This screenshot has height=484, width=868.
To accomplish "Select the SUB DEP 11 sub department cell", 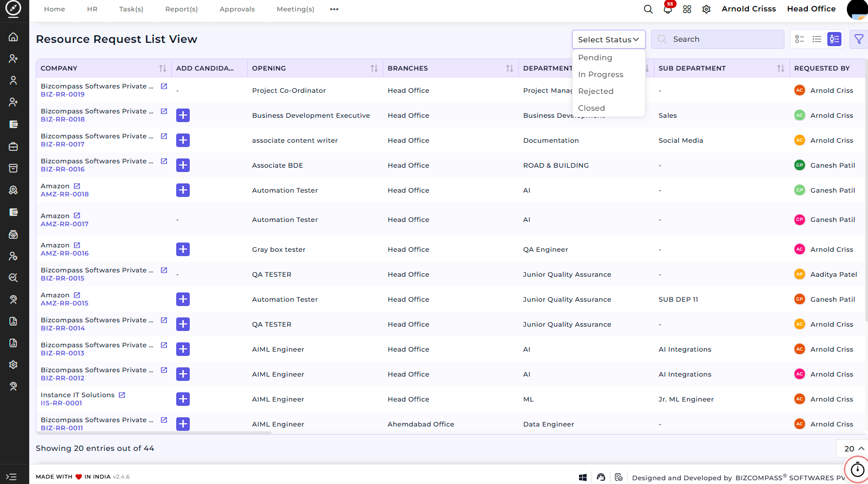I will (678, 300).
